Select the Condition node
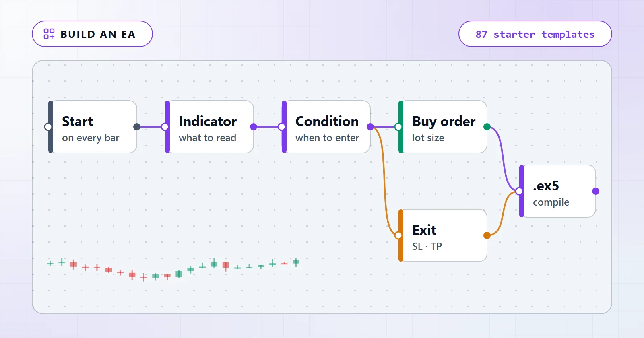 tap(326, 127)
